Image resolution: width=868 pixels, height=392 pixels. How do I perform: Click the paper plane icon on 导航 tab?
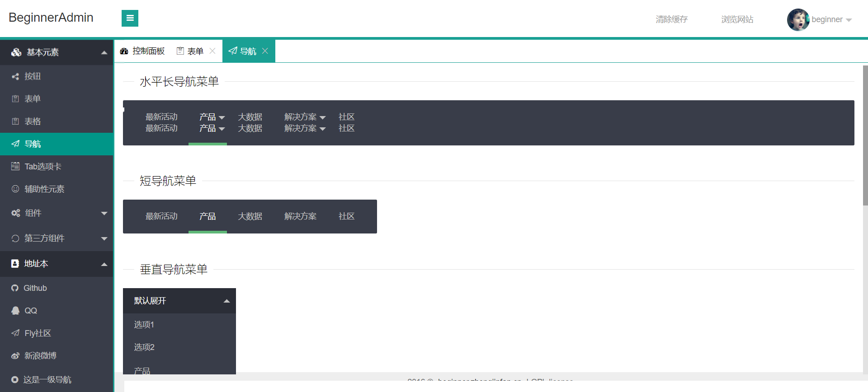point(233,51)
